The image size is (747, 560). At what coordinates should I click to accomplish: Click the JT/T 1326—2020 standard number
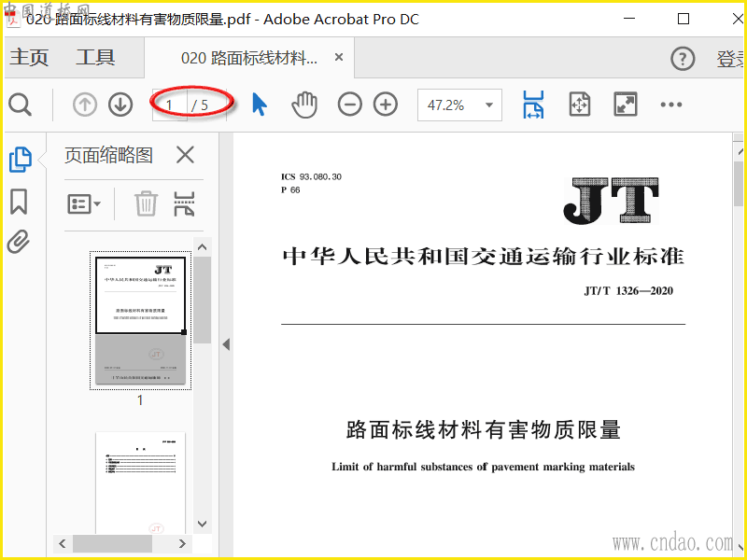click(x=628, y=291)
